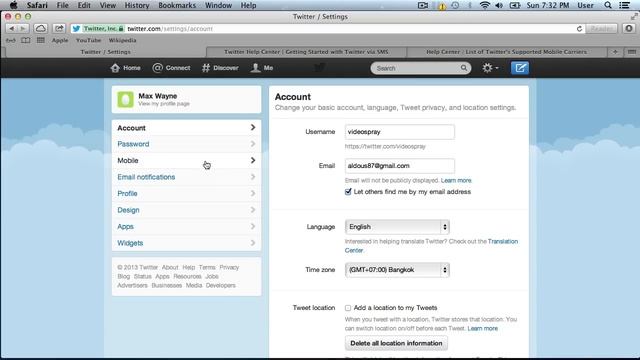Switch to Supported Mobile Carriers tab
640x360 pixels.
click(506, 52)
